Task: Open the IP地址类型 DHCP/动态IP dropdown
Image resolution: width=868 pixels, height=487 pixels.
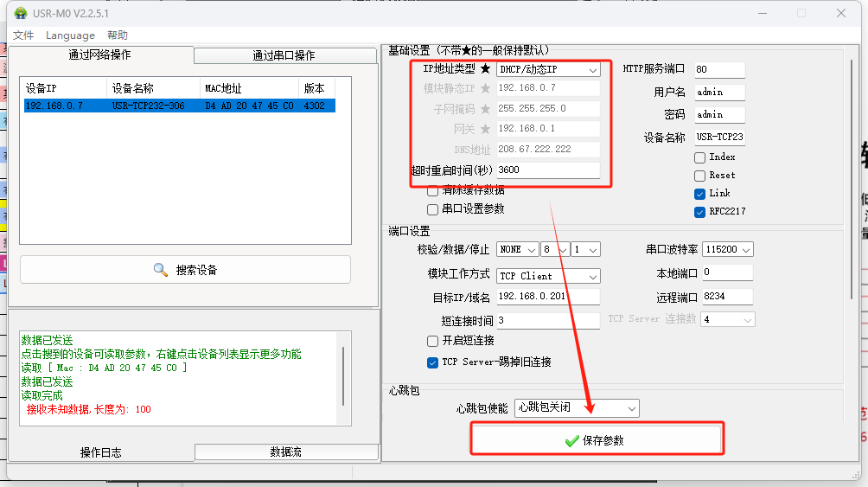Action: (548, 69)
